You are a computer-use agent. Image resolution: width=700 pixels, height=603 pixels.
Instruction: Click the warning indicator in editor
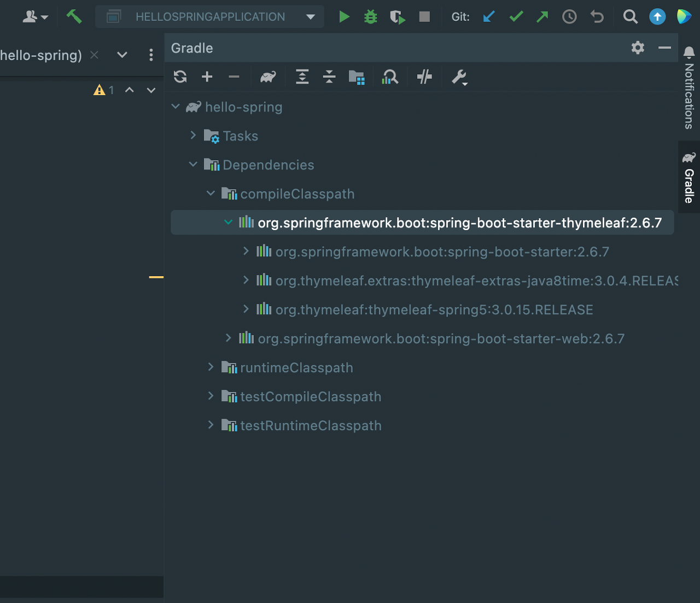(104, 90)
